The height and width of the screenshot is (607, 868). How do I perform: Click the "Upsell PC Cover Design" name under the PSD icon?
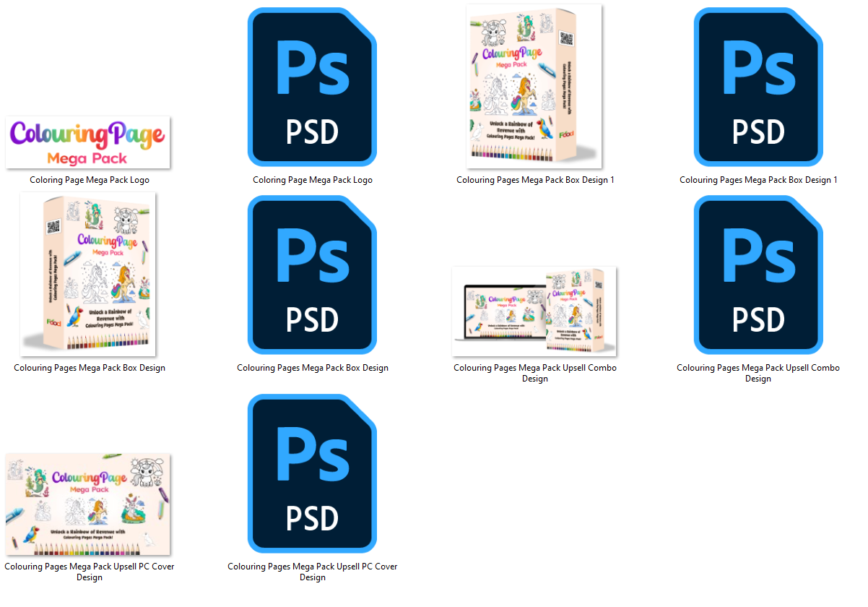pyautogui.click(x=313, y=572)
